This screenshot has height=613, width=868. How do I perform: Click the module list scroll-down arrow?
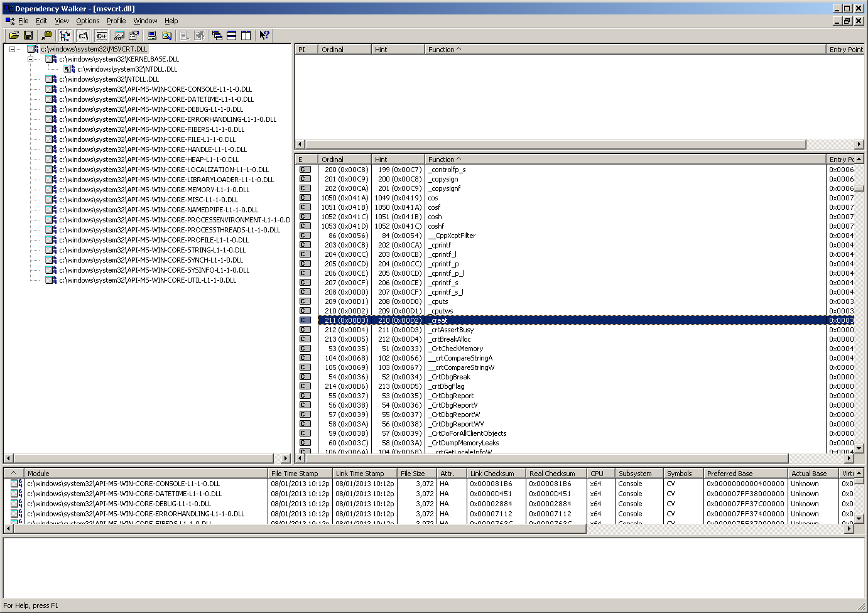click(x=859, y=519)
